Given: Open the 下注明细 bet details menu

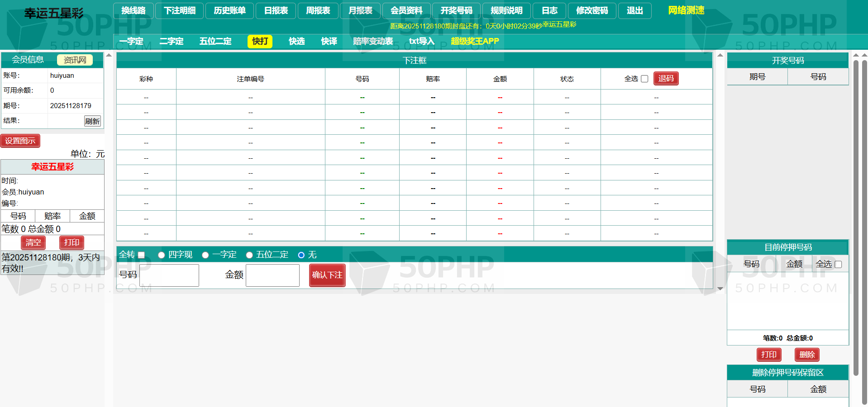Looking at the screenshot, I should tap(180, 10).
